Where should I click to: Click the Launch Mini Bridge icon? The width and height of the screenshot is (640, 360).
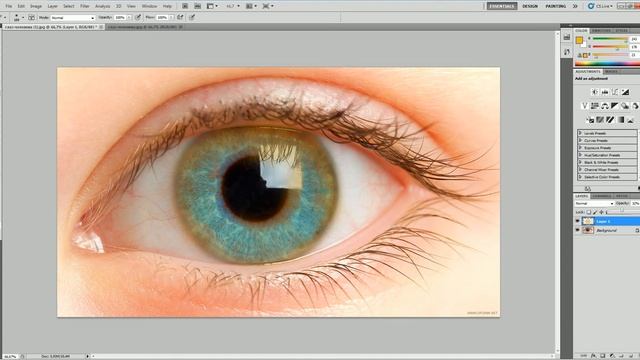click(198, 6)
